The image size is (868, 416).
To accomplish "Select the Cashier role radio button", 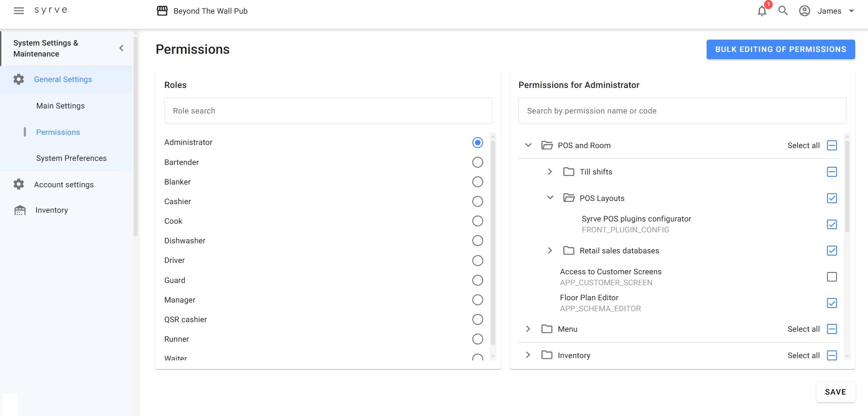I will tap(477, 201).
